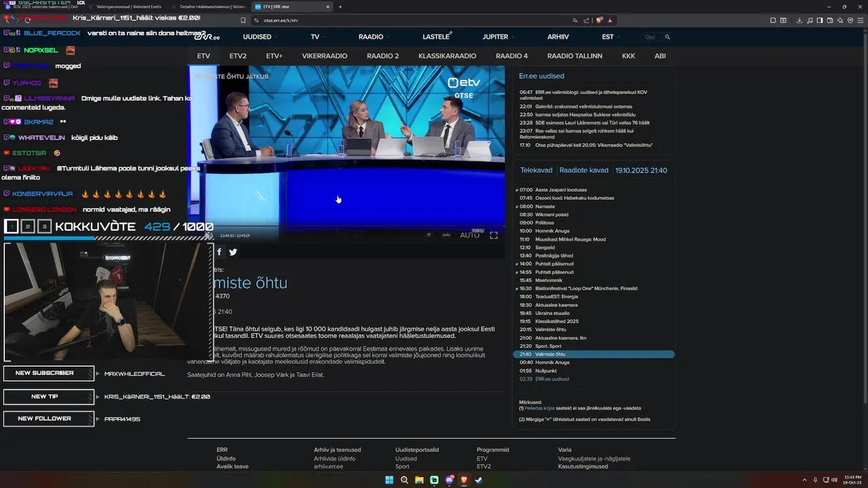868x488 pixels.
Task: Open the browser extensions puzzle icon
Action: pos(773,20)
